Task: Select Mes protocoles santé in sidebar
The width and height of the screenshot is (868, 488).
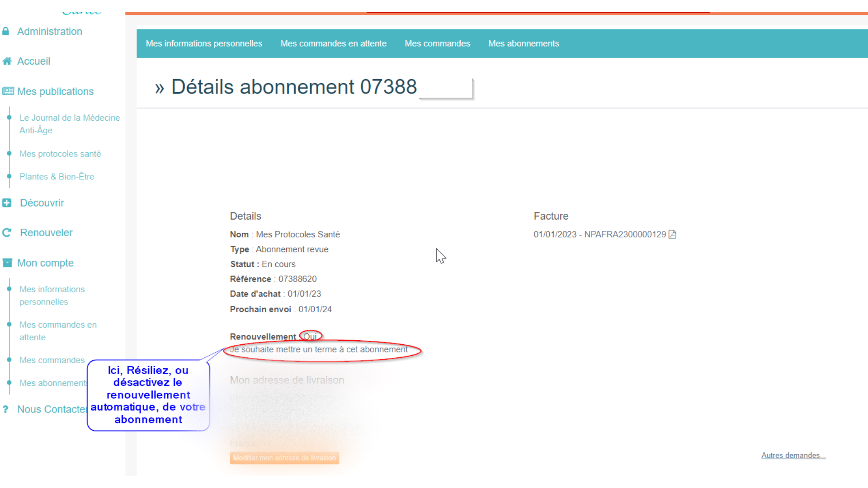Action: pos(60,154)
